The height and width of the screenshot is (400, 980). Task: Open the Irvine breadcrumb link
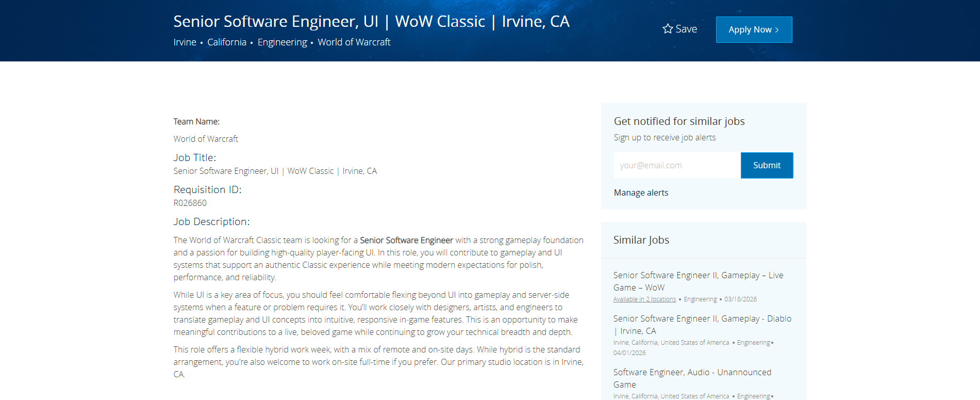click(x=185, y=42)
